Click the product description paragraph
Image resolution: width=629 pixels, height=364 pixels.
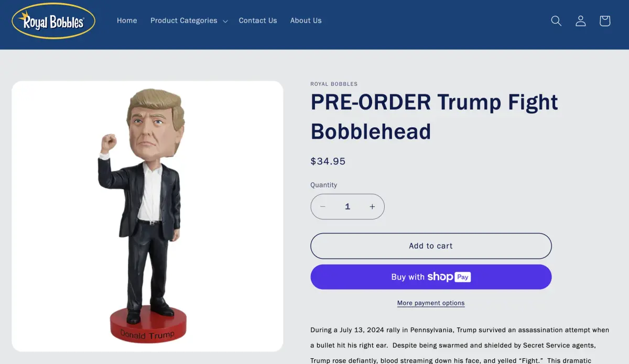(460, 345)
